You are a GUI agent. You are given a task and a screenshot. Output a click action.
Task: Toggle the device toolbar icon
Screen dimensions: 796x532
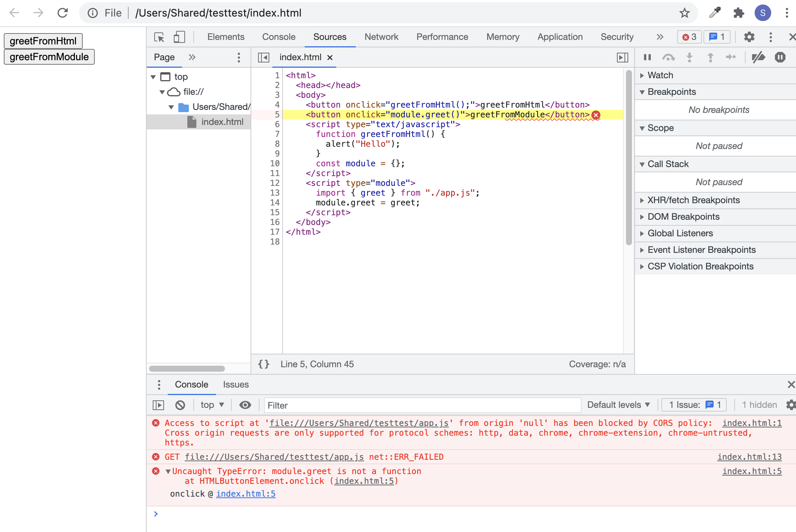[x=179, y=37]
